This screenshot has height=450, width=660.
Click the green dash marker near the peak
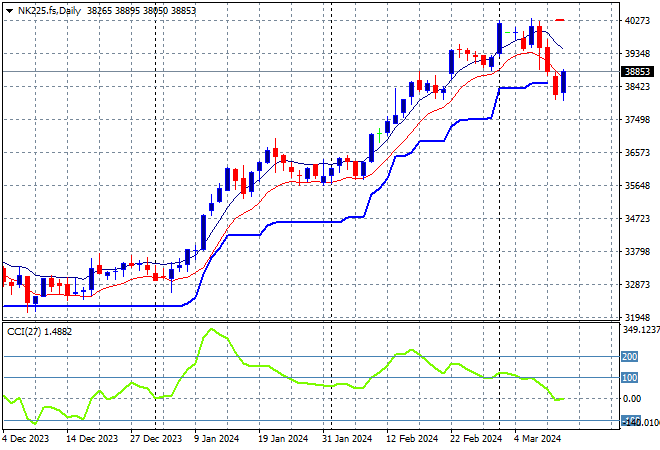click(x=508, y=32)
